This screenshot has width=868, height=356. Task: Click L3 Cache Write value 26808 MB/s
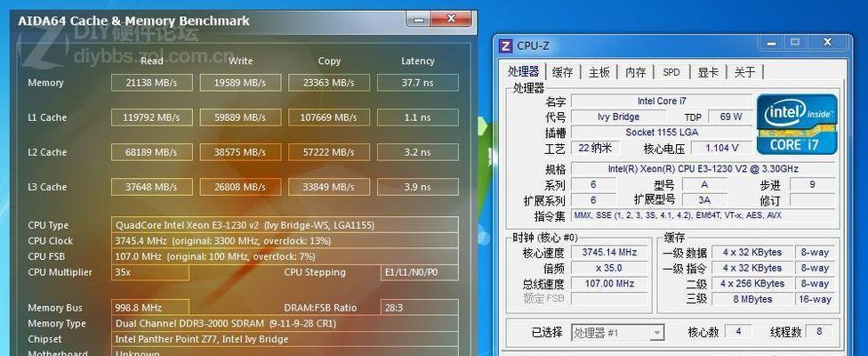[x=240, y=187]
